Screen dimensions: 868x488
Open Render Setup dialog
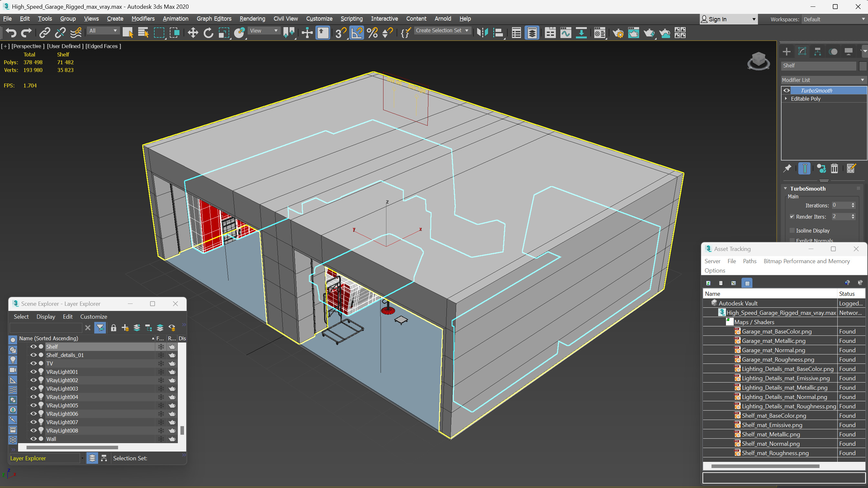point(618,33)
